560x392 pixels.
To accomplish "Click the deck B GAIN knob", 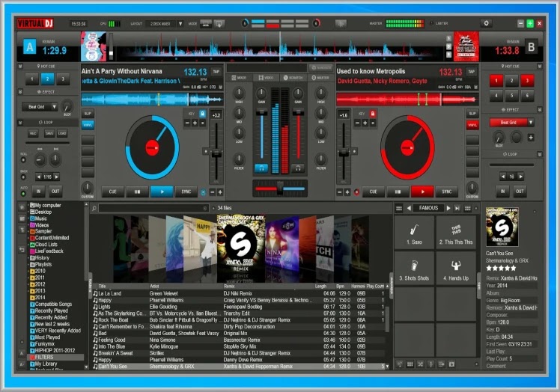I will pos(297,94).
